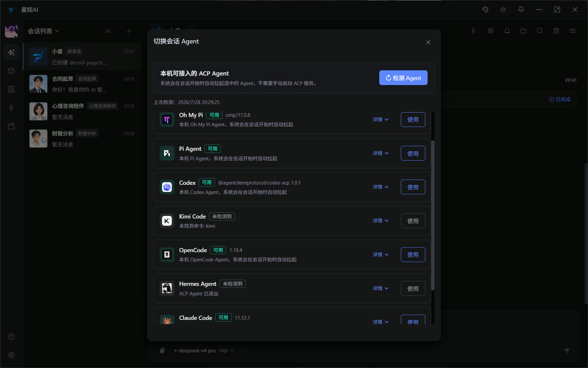Click the send arrow icon

point(566,351)
